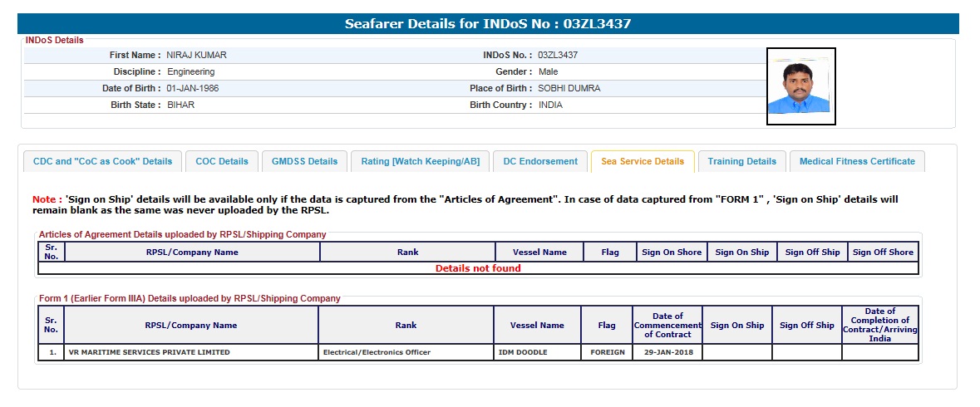Click the 29-JAN-2018 commencement date cell

[667, 352]
